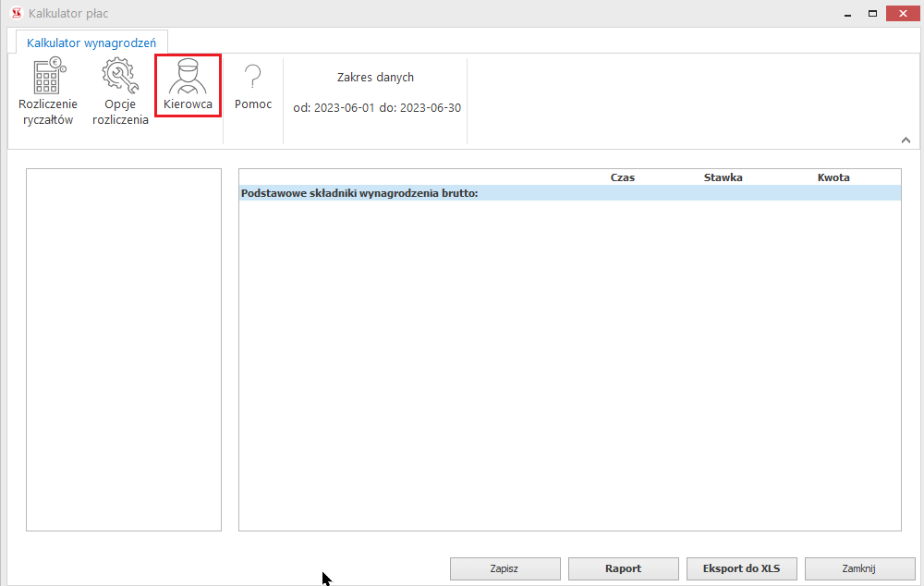Image resolution: width=924 pixels, height=586 pixels.
Task: Close the window with red X button
Action: [903, 14]
